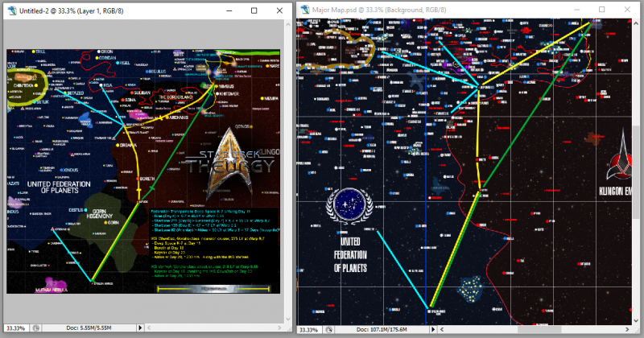
Task: Click GORN HEGEMONY label in Untitled-2 map
Action: (x=99, y=213)
